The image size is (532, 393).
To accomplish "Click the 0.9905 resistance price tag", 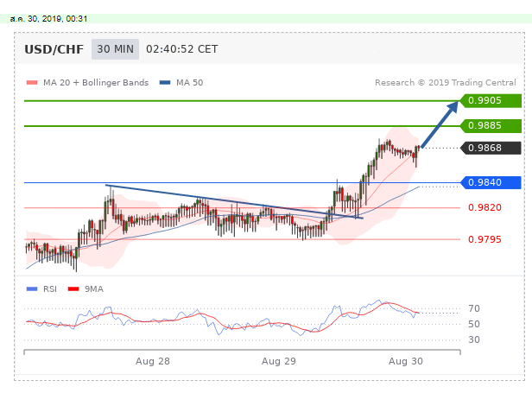I will [x=491, y=100].
